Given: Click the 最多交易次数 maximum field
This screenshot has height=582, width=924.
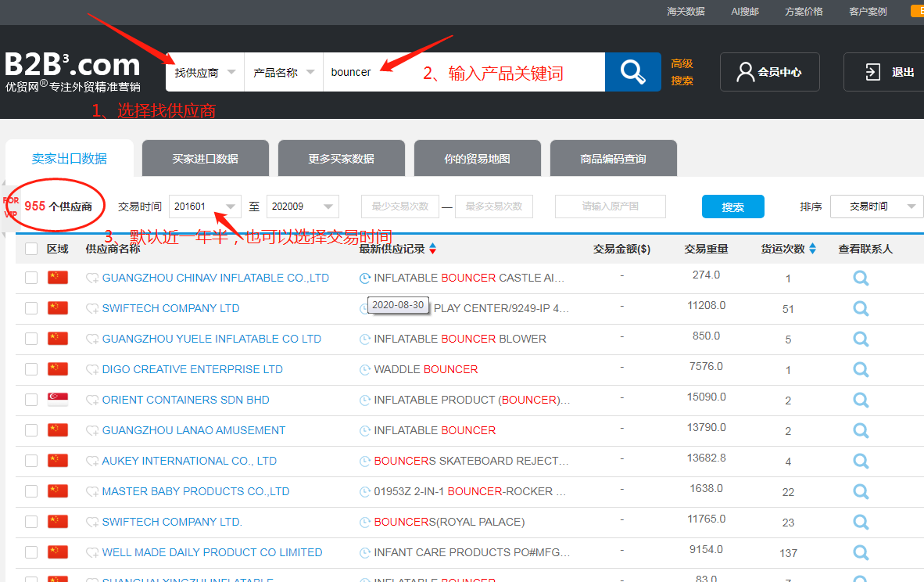Looking at the screenshot, I should coord(494,207).
